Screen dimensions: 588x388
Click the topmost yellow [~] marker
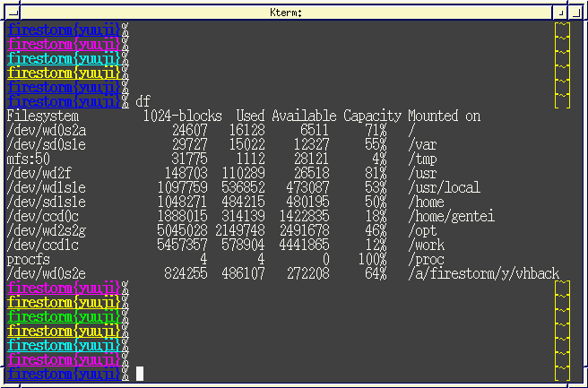562,31
